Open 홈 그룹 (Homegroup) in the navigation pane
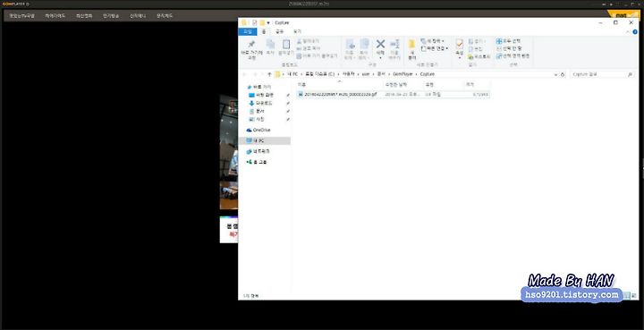 coord(257,162)
